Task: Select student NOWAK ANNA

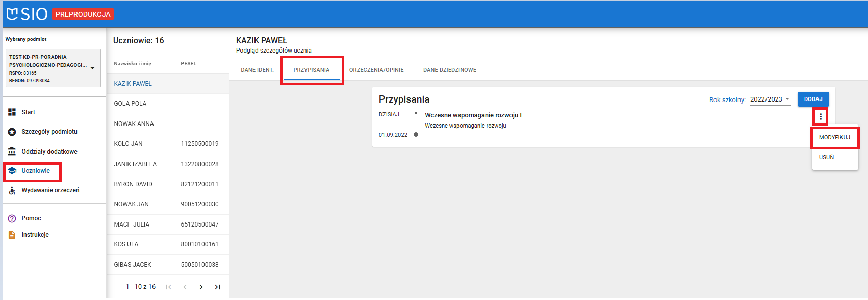Action: click(168, 124)
